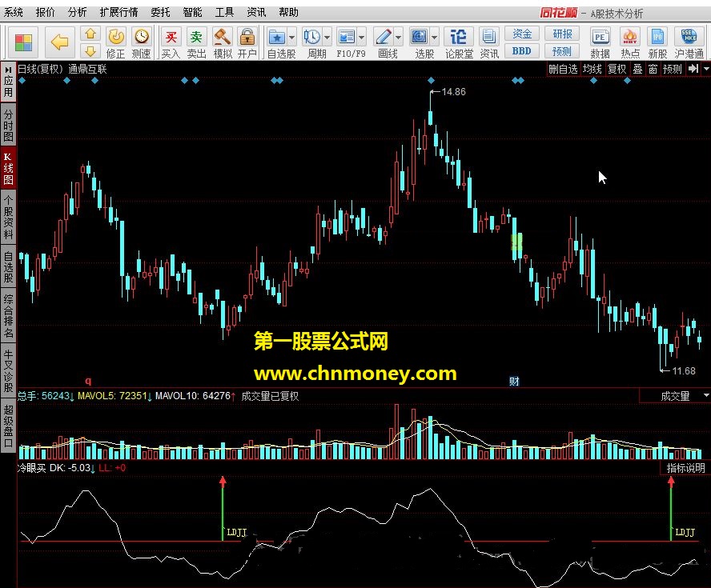Expand the 选股 dropdown arrow
The height and width of the screenshot is (588, 711).
click(435, 37)
